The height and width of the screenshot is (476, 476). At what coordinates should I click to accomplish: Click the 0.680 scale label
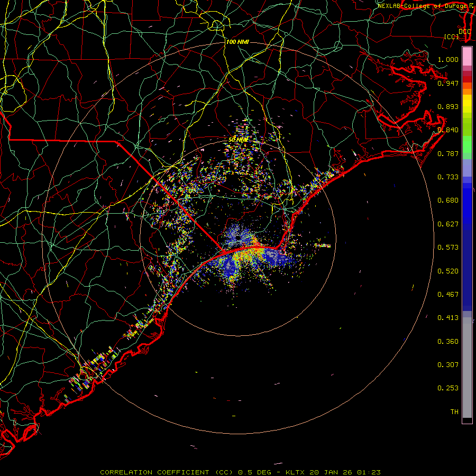[448, 200]
